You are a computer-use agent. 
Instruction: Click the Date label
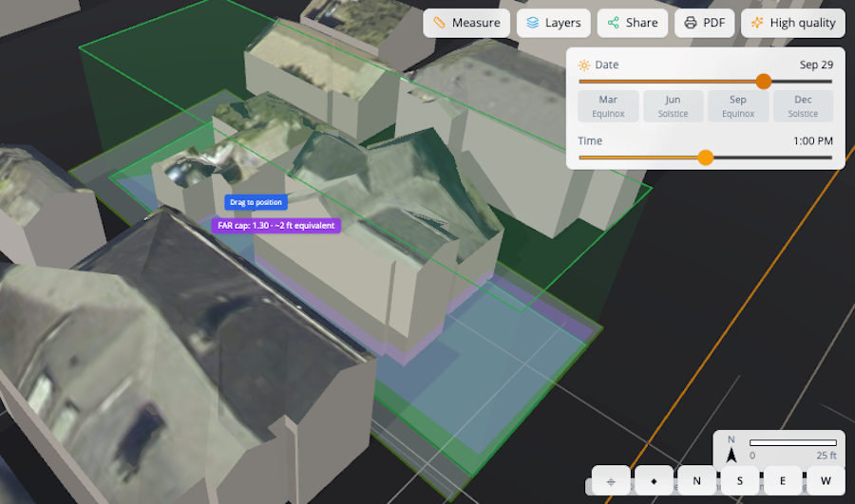click(x=607, y=65)
